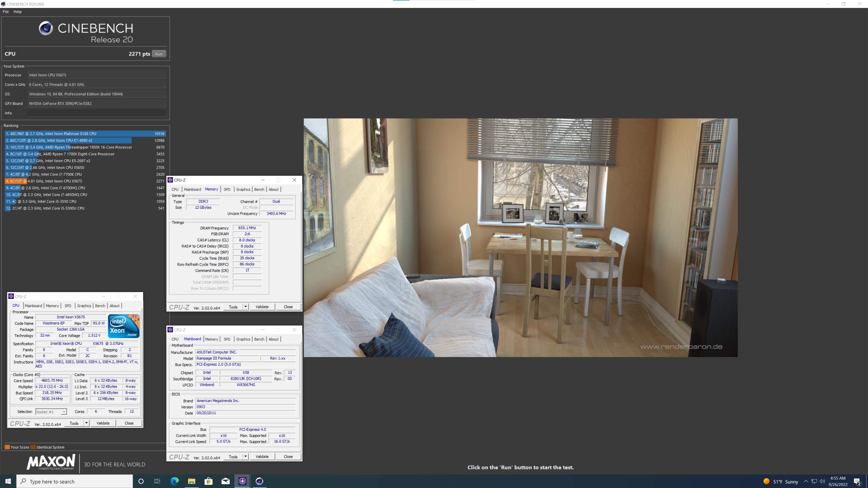Open Bench tab in CPU window
This screenshot has width=868, height=488.
(x=100, y=306)
